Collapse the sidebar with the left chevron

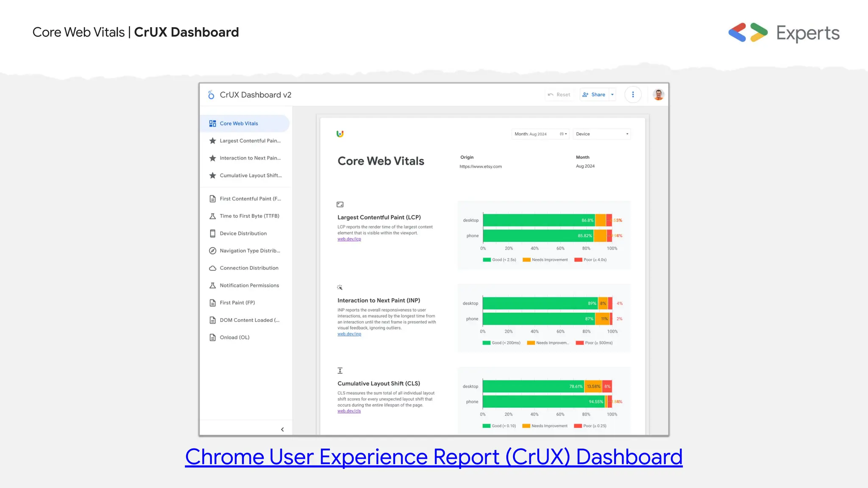click(282, 430)
